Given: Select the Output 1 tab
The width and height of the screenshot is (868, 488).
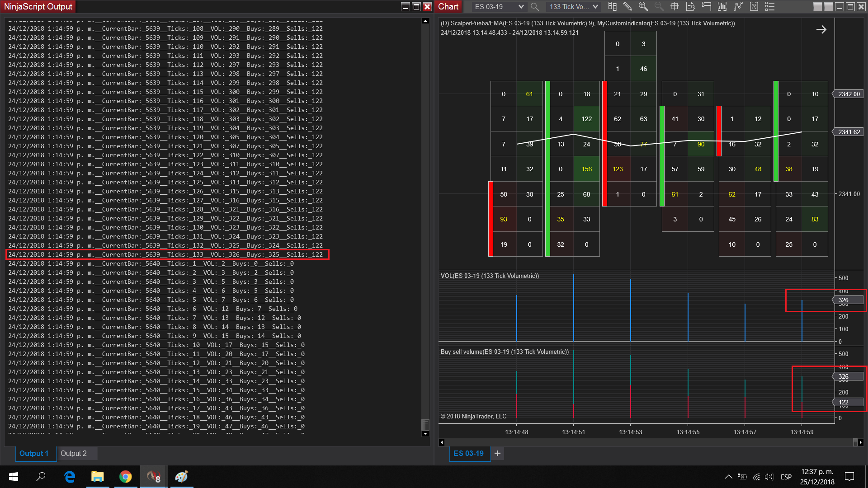Looking at the screenshot, I should pyautogui.click(x=34, y=453).
